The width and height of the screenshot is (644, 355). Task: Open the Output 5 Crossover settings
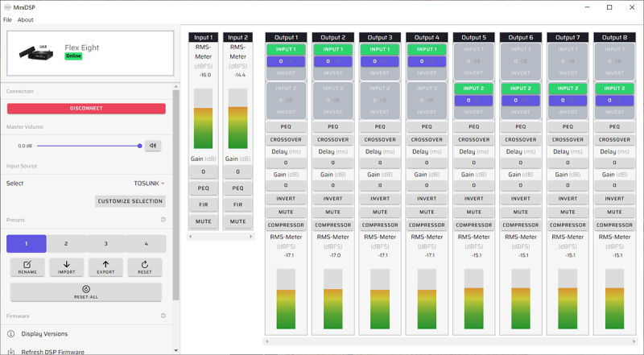(x=474, y=139)
